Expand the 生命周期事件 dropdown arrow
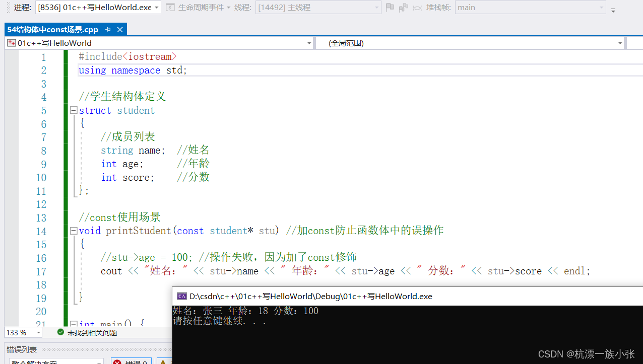The height and width of the screenshot is (364, 643). click(x=228, y=8)
